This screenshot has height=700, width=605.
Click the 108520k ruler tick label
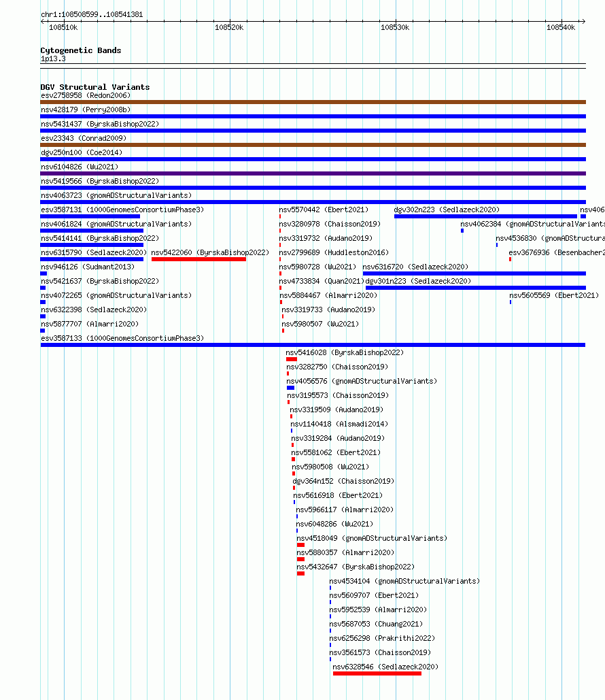[229, 28]
